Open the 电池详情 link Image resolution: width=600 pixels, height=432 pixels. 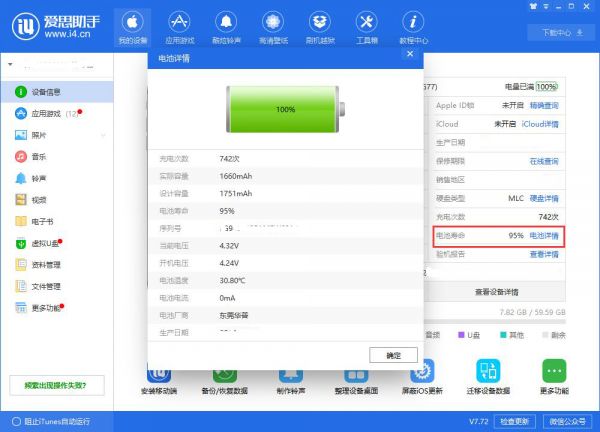(x=544, y=236)
